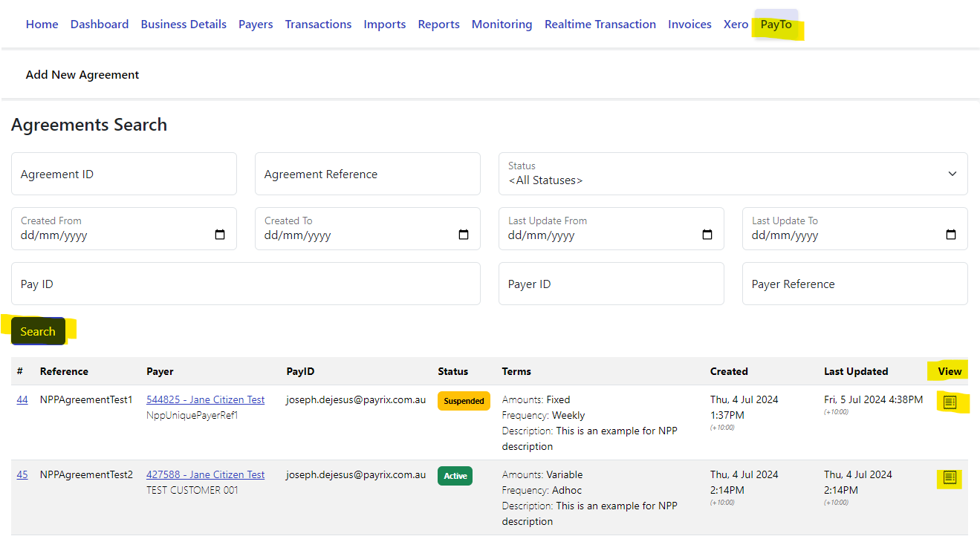
Task: Open agreement number 44 link
Action: point(22,399)
